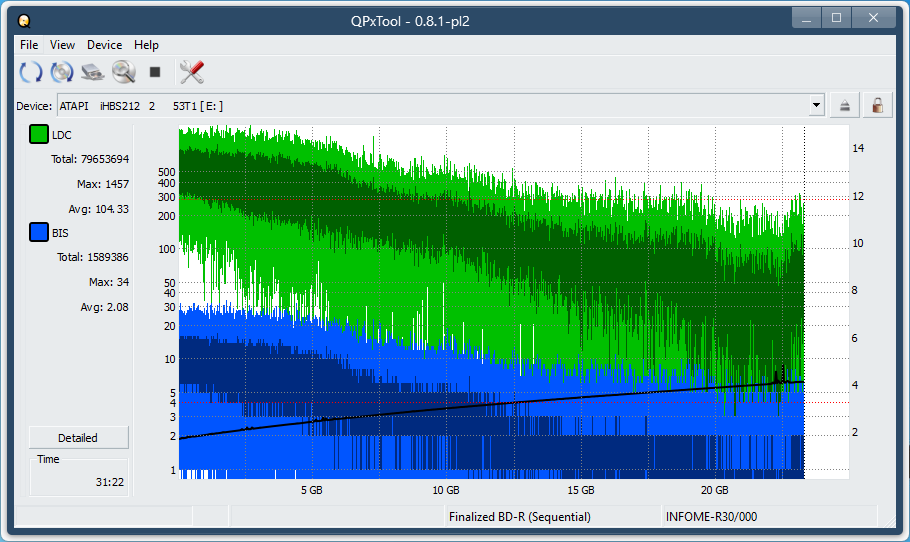Close the QPxTool window
The height and width of the screenshot is (542, 910).
(873, 19)
